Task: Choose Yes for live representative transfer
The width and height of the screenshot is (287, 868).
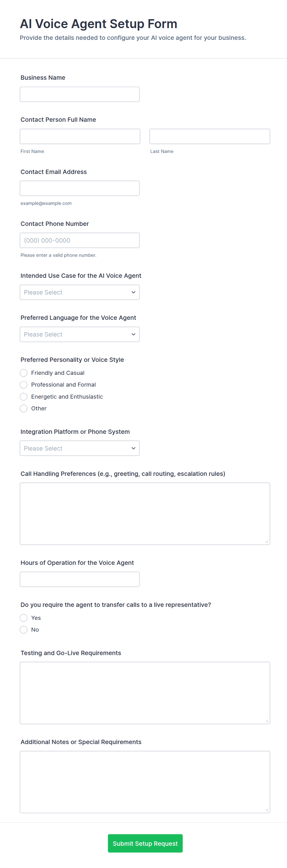Action: 23,618
